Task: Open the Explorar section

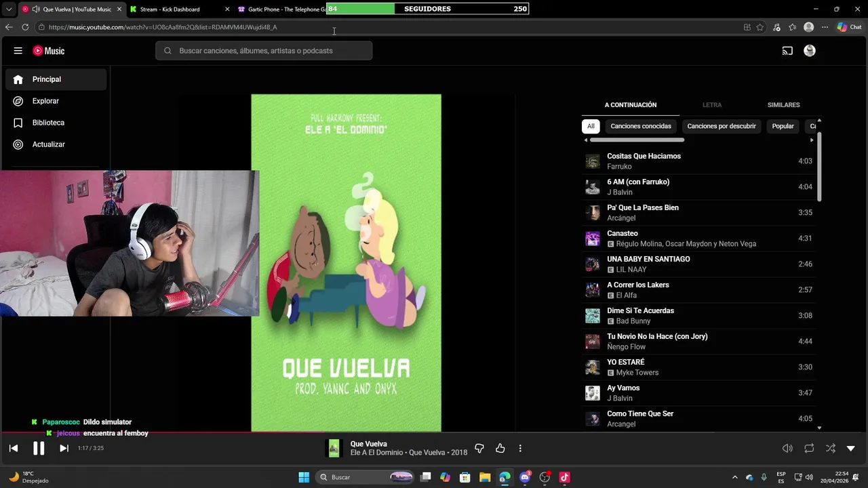Action: [x=56, y=101]
